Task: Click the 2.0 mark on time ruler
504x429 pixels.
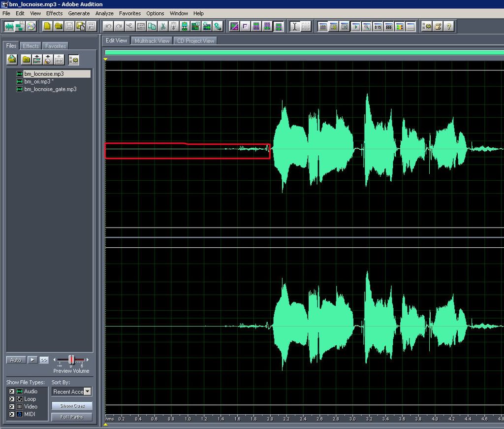Action: pos(270,419)
